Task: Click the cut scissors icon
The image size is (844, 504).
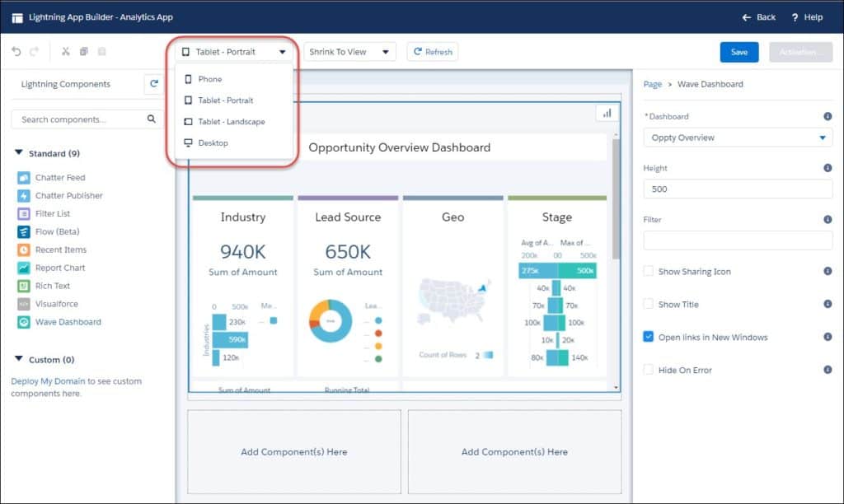Action: tap(66, 51)
